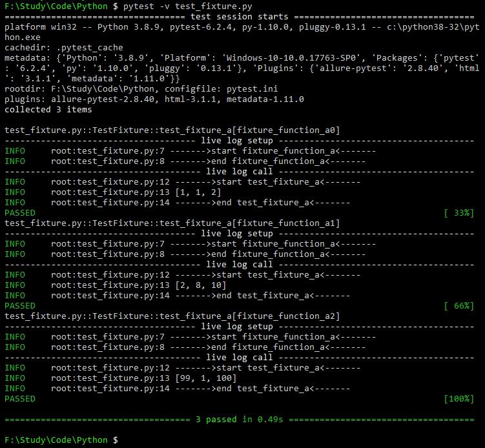The image size is (485, 448).
Task: Click the 'platform win32 -- Python 3.8.9' line
Action: pyautogui.click(x=242, y=27)
